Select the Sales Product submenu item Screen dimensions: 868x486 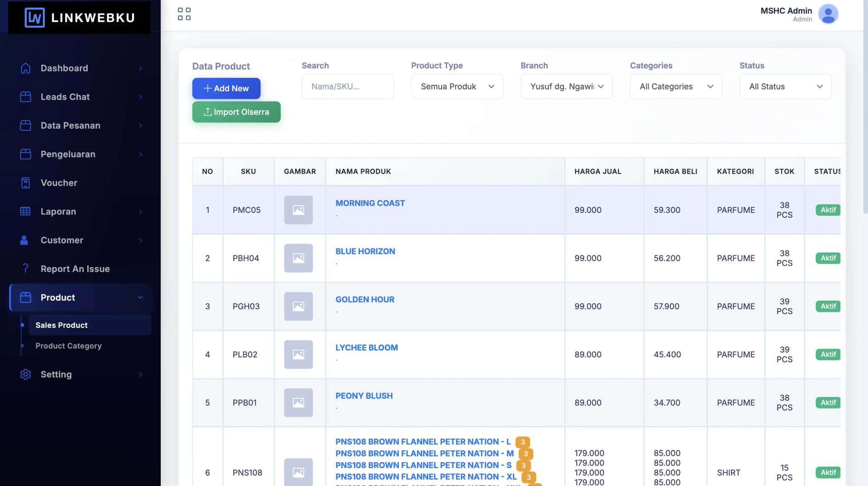(90, 325)
